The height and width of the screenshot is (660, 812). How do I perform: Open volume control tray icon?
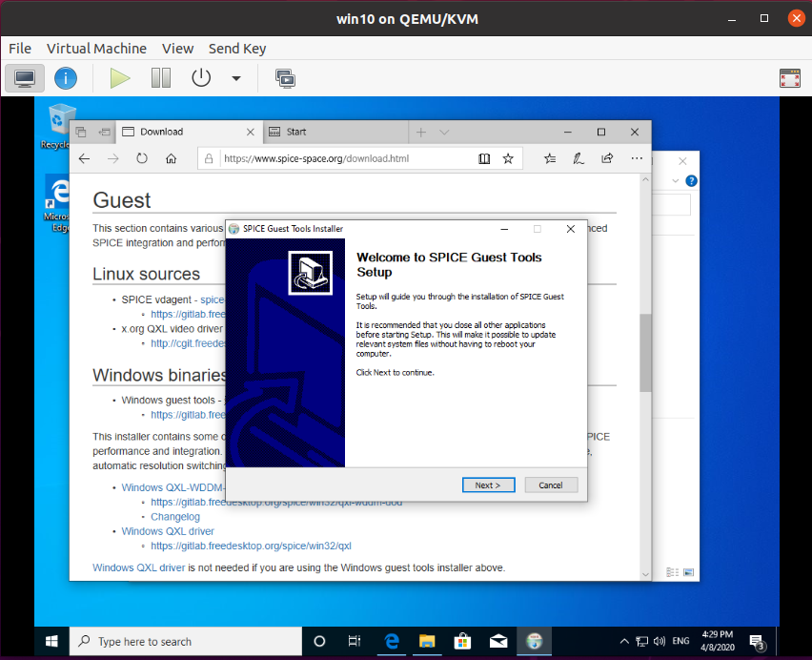point(660,641)
